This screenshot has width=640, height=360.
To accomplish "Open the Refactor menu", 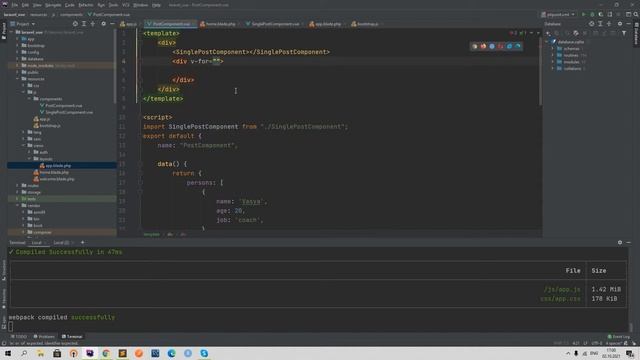I will [85, 5].
